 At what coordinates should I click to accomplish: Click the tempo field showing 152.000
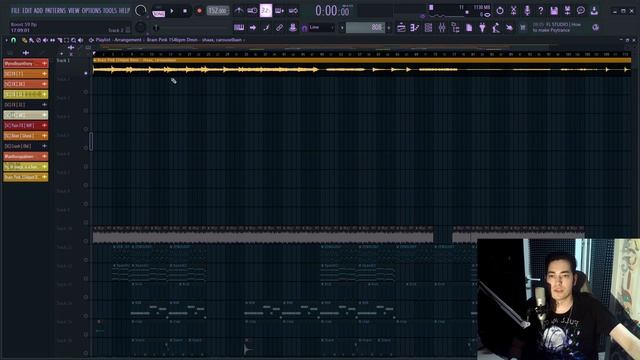point(218,11)
